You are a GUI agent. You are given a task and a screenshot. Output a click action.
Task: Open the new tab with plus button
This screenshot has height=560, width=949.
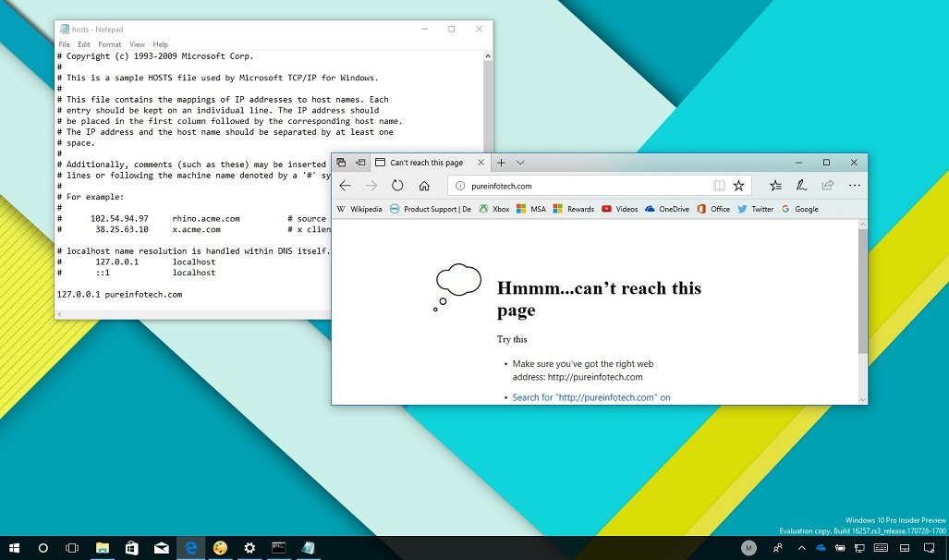click(x=501, y=163)
